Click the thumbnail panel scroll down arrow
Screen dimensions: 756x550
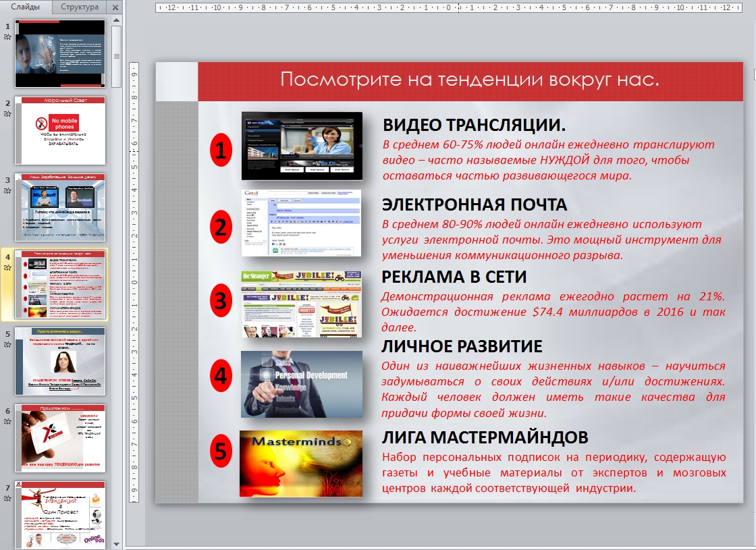(x=116, y=544)
